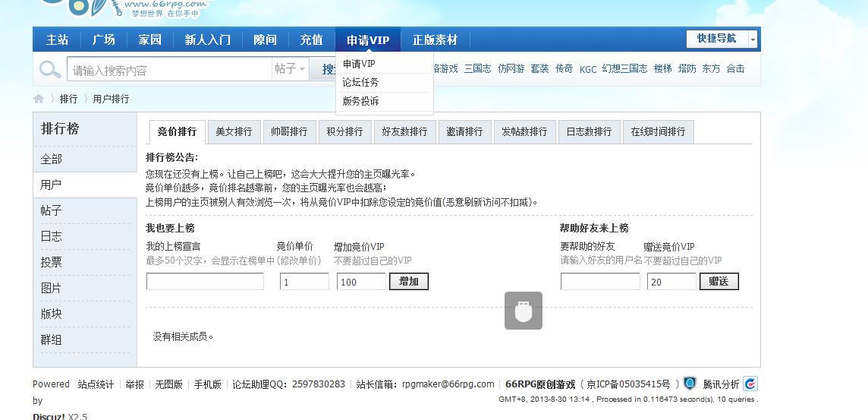Switch to the 日志数排行 tab

[589, 132]
